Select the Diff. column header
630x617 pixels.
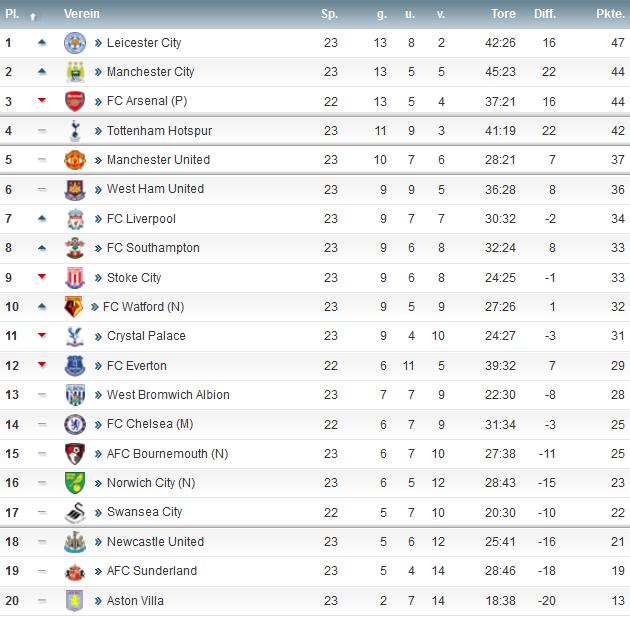[545, 14]
